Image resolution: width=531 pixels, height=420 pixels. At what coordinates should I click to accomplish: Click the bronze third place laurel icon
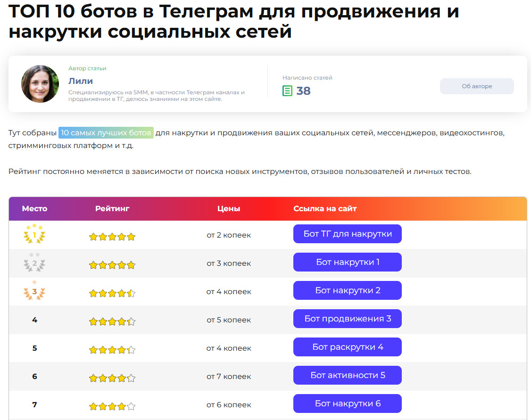tap(34, 290)
